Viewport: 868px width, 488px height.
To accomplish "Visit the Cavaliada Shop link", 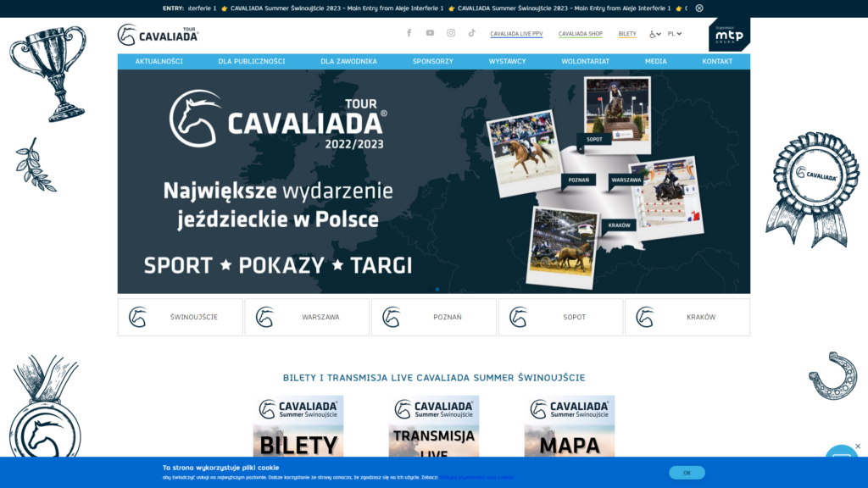I will tap(580, 34).
